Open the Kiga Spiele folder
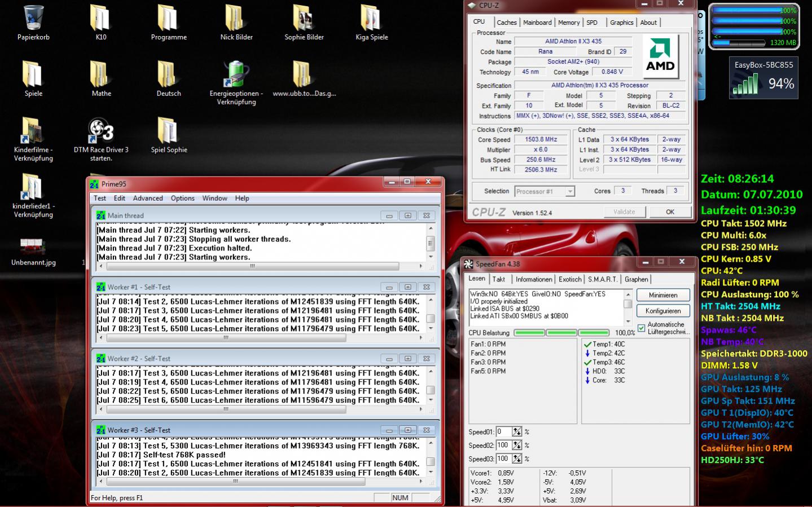This screenshot has width=812, height=507. point(371,19)
